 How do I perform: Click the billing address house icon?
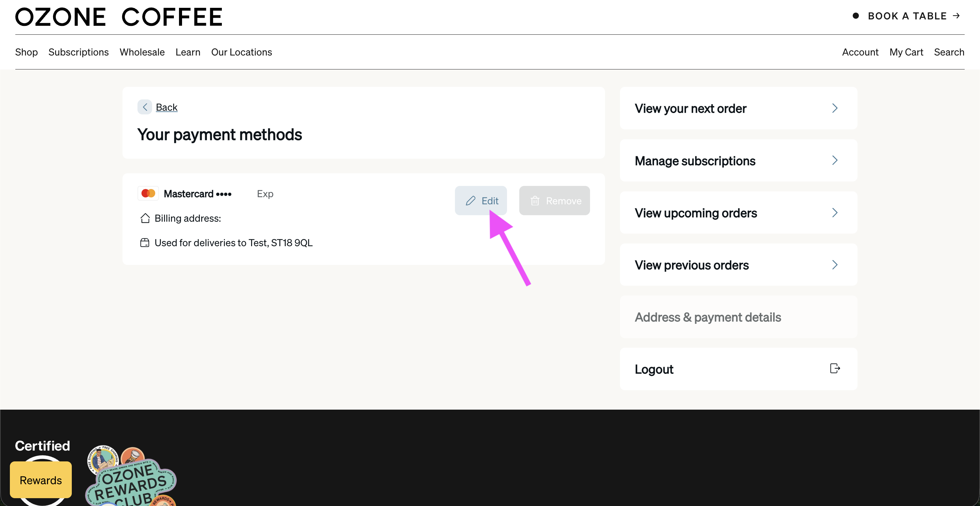coord(145,218)
